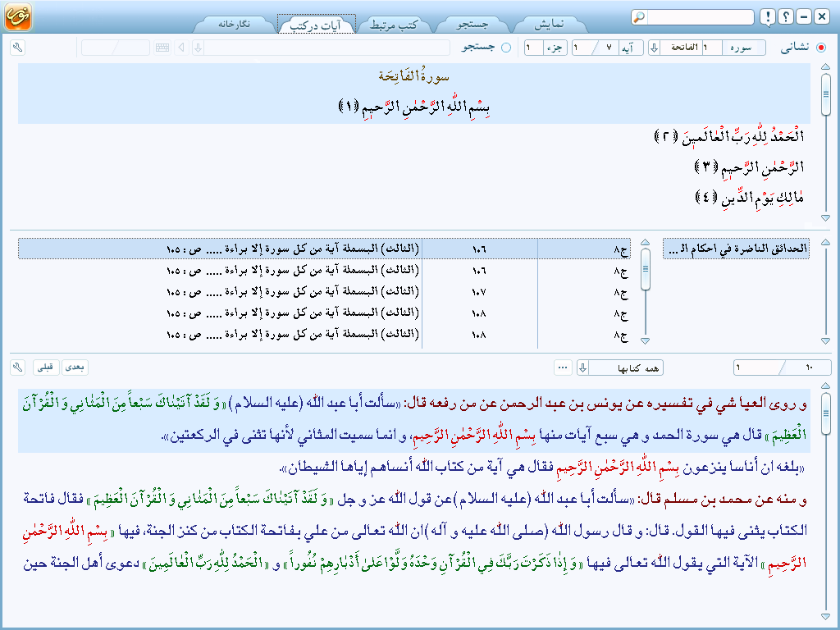This screenshot has width=840, height=630.
Task: Click the بعدی (next) button
Action: (75, 367)
